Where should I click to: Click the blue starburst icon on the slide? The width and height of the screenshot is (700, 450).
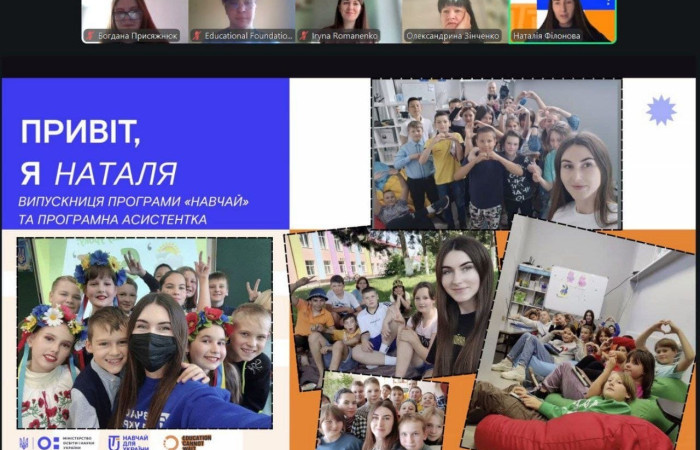point(660,110)
